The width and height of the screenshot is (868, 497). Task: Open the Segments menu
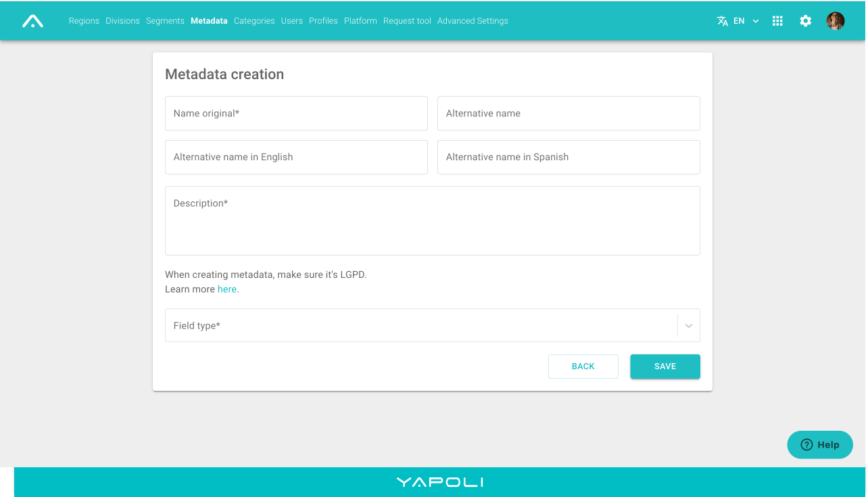[x=165, y=21]
